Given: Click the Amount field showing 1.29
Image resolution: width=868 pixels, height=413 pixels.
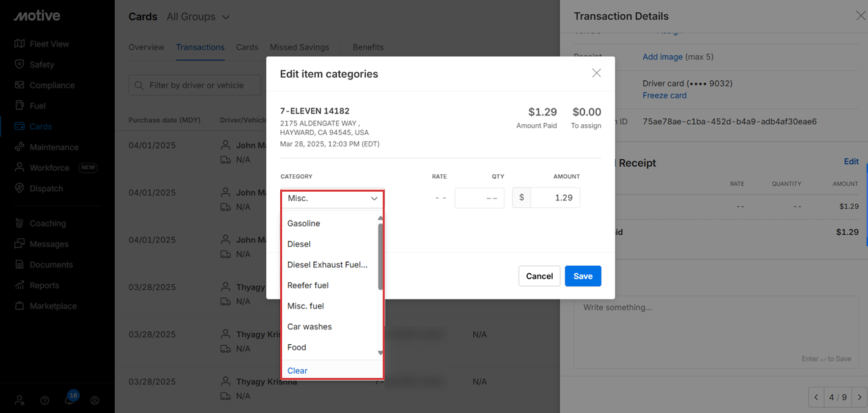Looking at the screenshot, I should 555,198.
